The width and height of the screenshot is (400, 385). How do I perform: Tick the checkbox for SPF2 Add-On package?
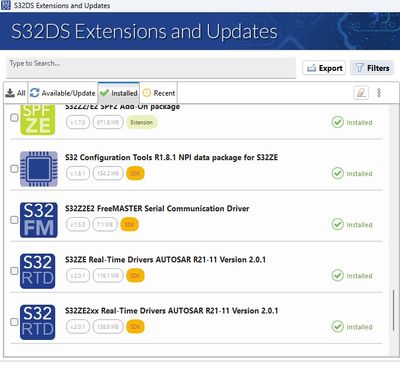tap(14, 118)
